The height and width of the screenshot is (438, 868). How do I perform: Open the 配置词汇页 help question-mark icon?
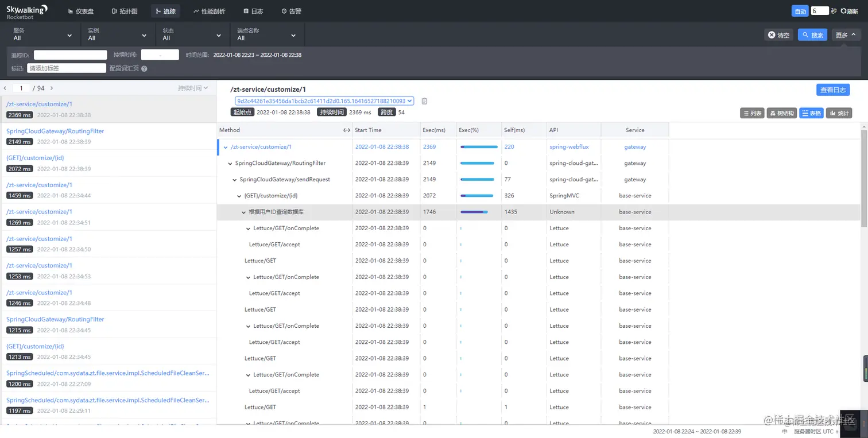click(x=144, y=69)
